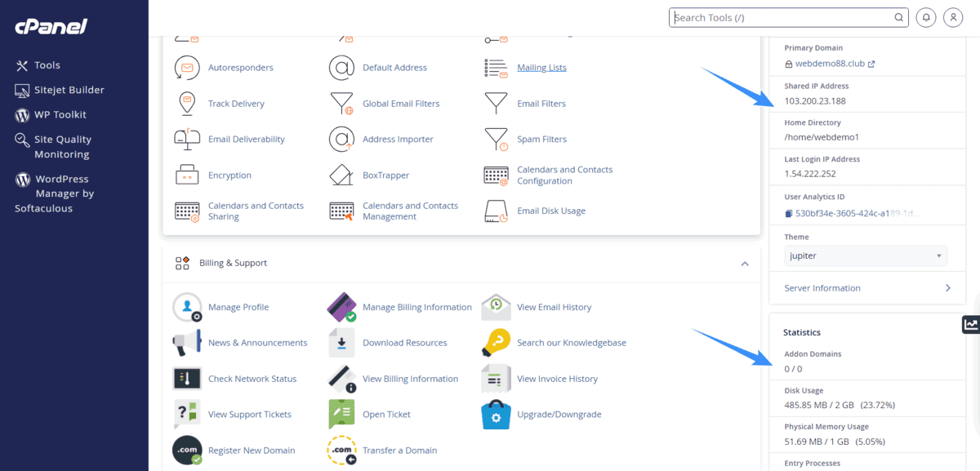This screenshot has width=980, height=471.
Task: Click the View Email History icon
Action: pyautogui.click(x=496, y=307)
